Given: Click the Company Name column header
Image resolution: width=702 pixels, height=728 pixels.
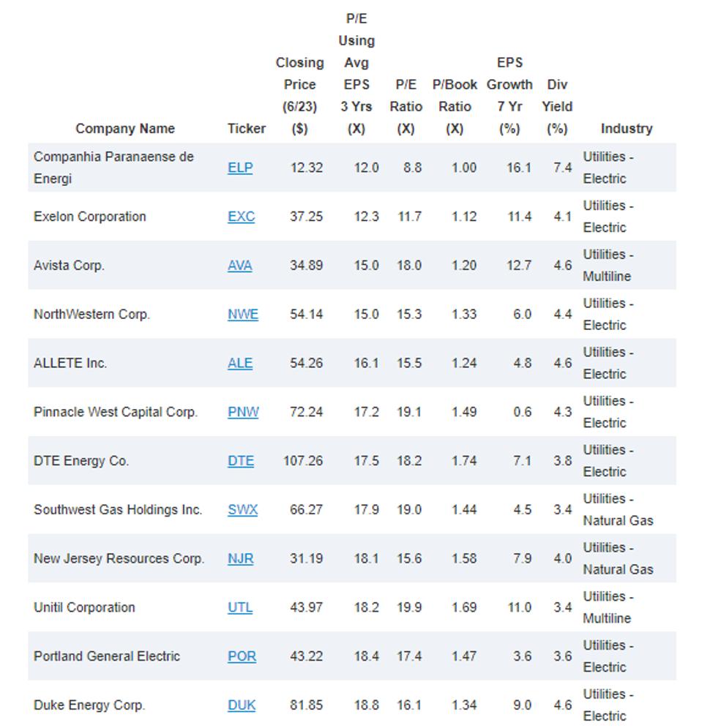Looking at the screenshot, I should click(x=125, y=129).
